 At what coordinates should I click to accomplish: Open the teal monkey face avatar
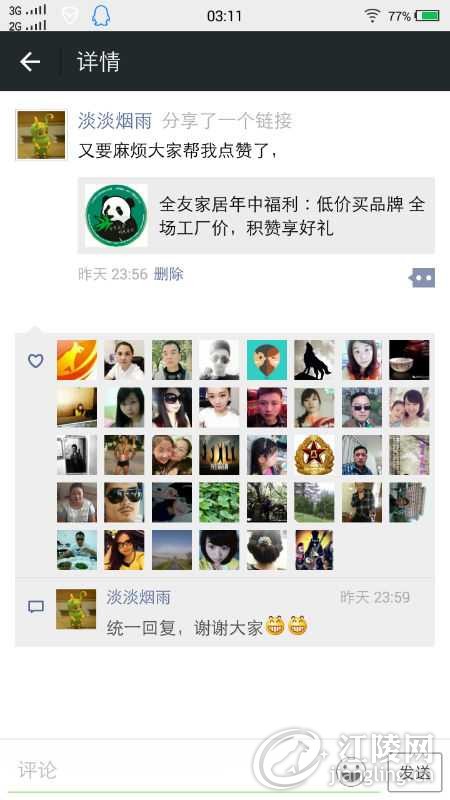(267, 360)
